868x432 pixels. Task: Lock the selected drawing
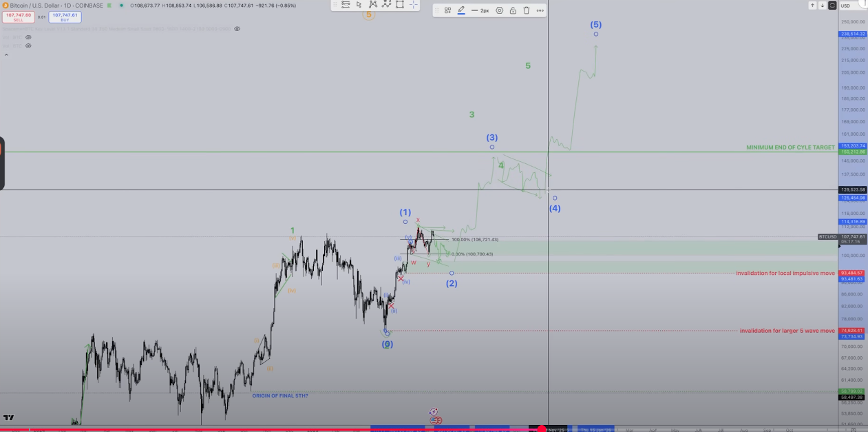tap(513, 10)
